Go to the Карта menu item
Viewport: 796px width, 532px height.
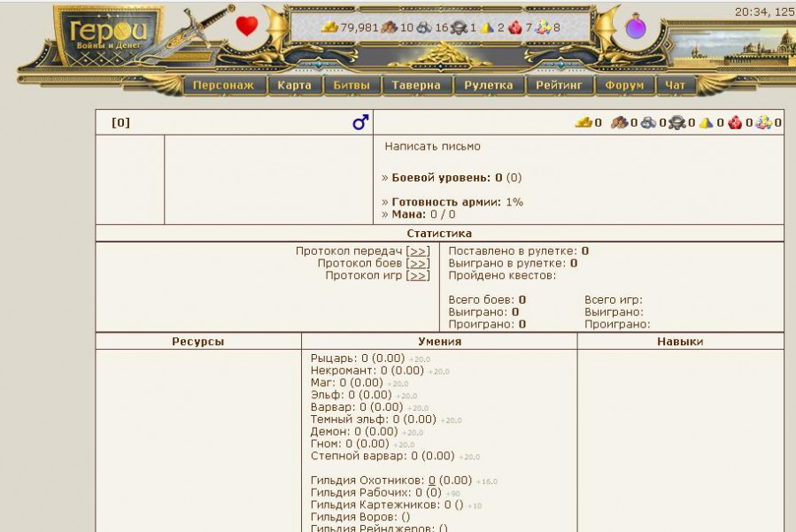coord(294,86)
